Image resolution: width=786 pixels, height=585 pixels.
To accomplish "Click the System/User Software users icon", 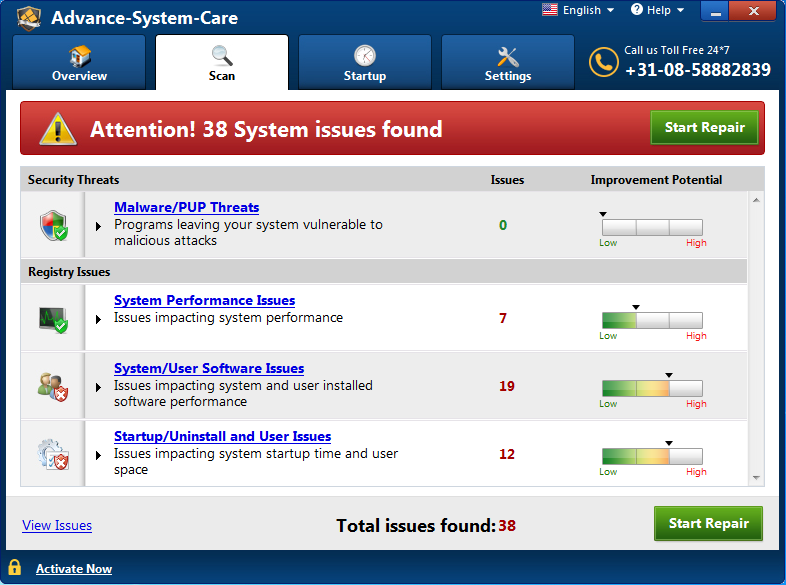I will tap(53, 387).
